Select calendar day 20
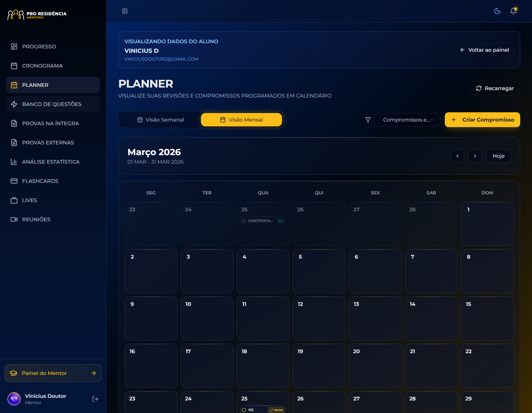Image resolution: width=532 pixels, height=413 pixels. point(375,366)
